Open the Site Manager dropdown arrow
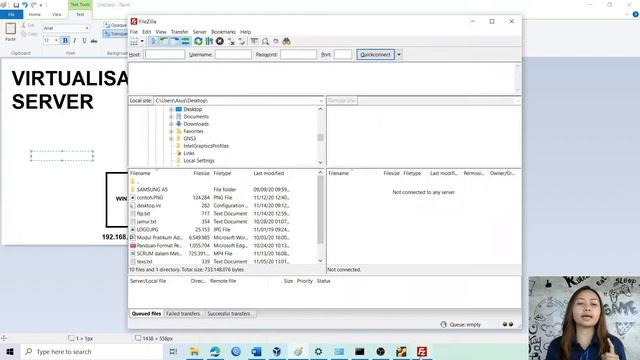 142,41
